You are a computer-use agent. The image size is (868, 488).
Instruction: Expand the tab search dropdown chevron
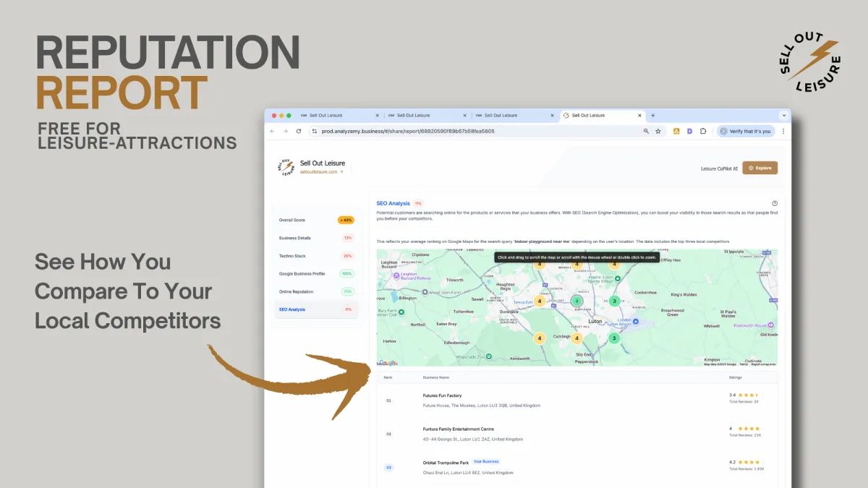783,115
